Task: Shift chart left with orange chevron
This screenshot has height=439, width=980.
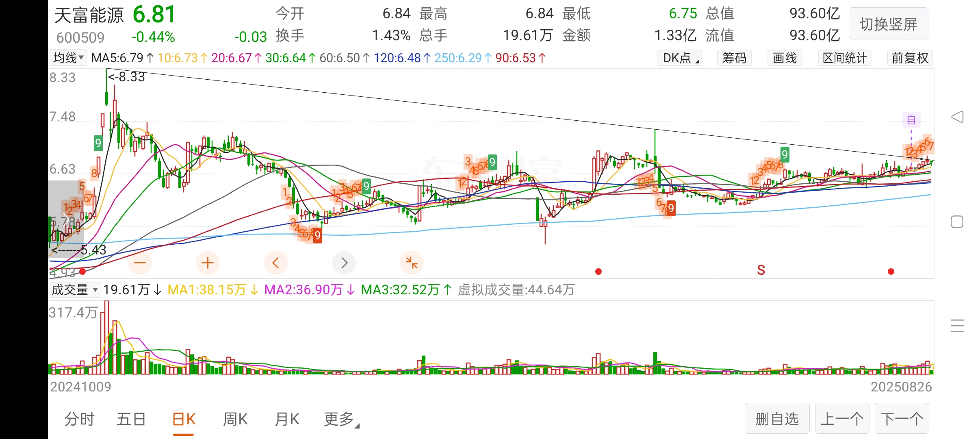Action: 275,263
